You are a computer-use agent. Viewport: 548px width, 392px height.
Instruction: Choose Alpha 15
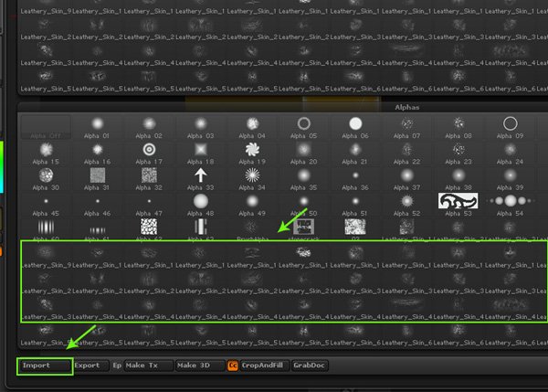[46, 154]
